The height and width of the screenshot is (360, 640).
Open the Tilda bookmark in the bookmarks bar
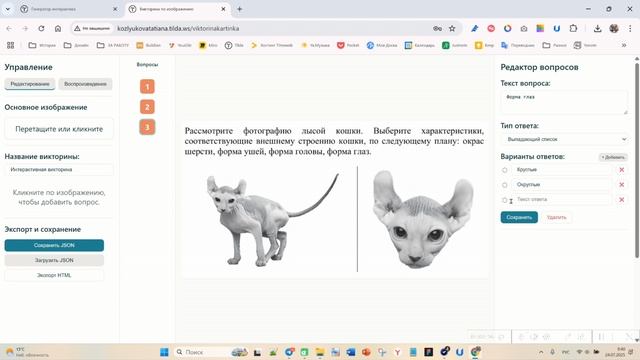click(x=234, y=45)
